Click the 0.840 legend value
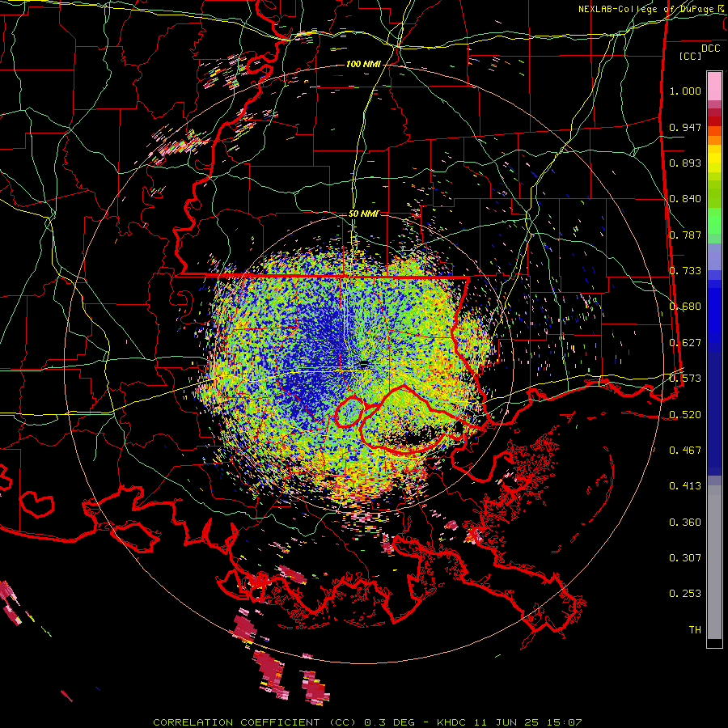The width and height of the screenshot is (728, 728). 685,199
